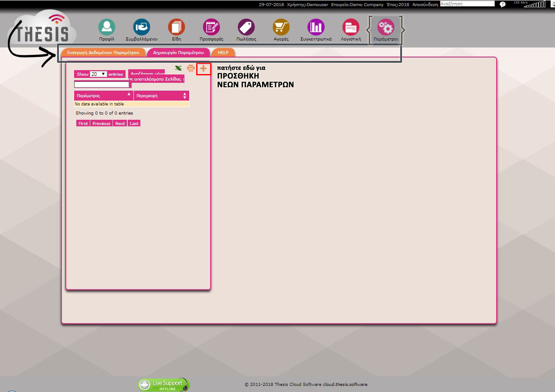The height and width of the screenshot is (392, 555).
Task: Open the Προσφορές offers module
Action: (x=211, y=27)
